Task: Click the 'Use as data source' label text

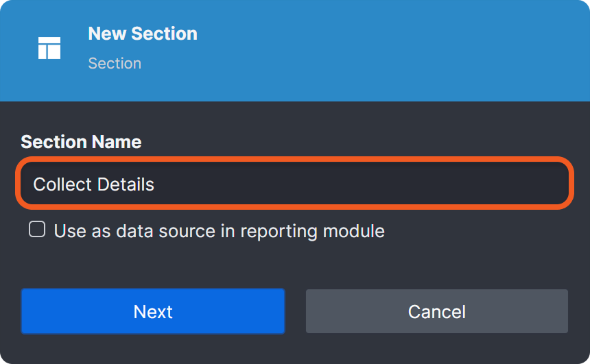Action: tap(219, 230)
